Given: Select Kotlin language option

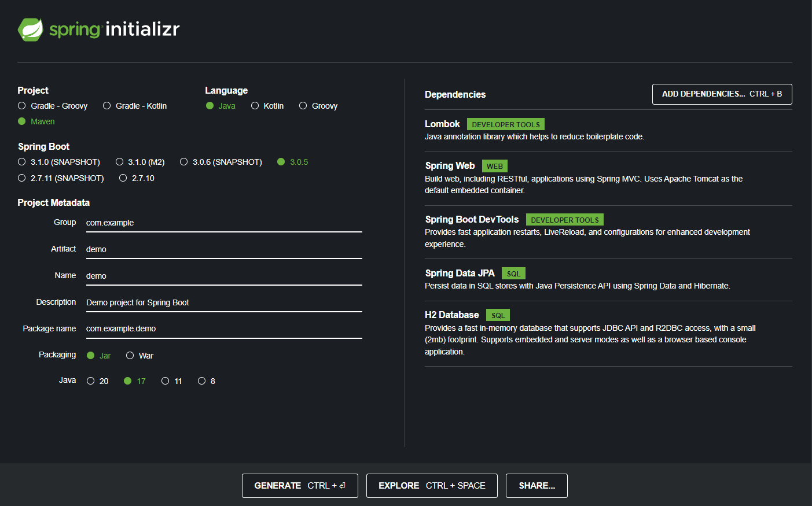Looking at the screenshot, I should coord(267,106).
